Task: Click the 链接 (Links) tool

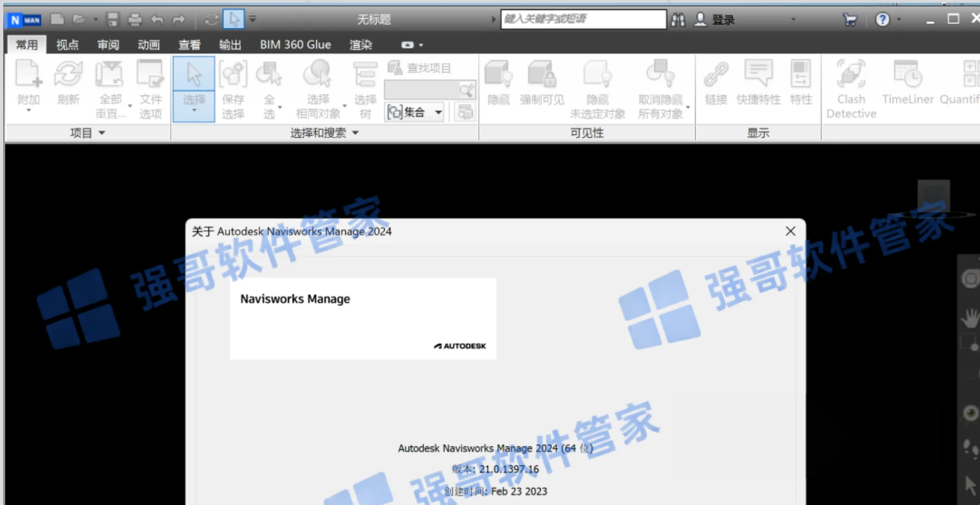Action: click(x=716, y=83)
